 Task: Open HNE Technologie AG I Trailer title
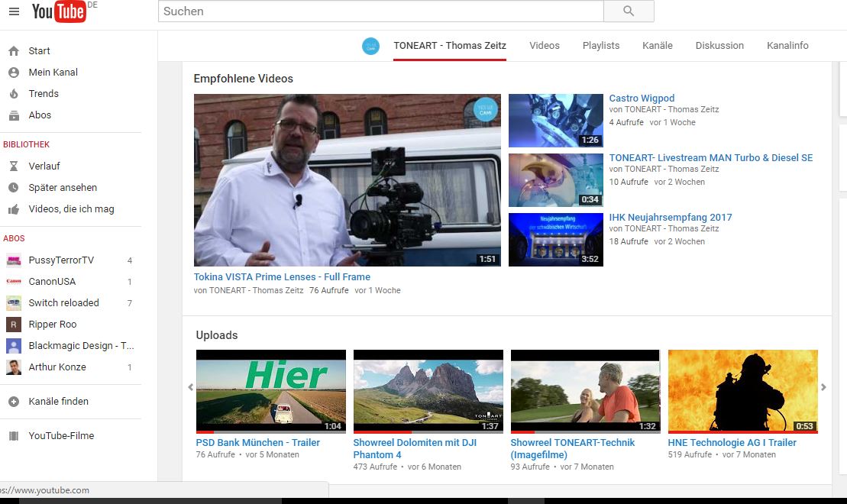click(732, 442)
